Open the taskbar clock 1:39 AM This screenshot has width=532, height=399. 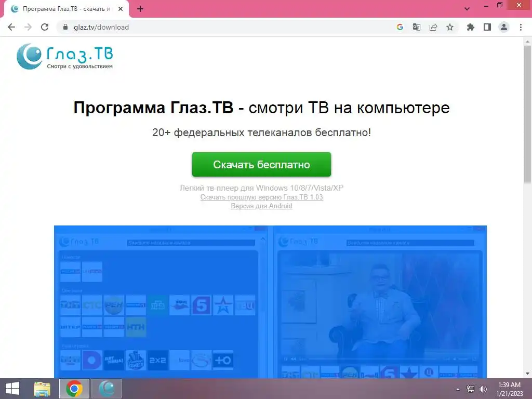(509, 389)
